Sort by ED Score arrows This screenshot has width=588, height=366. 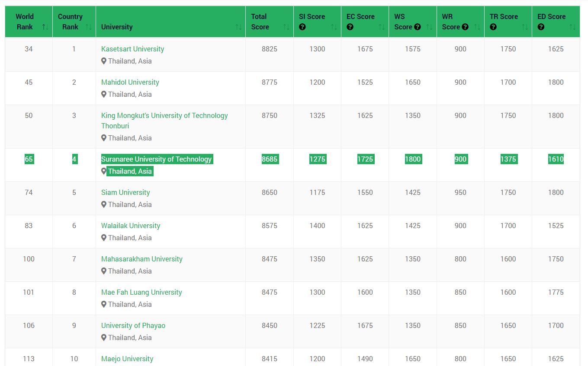[572, 27]
